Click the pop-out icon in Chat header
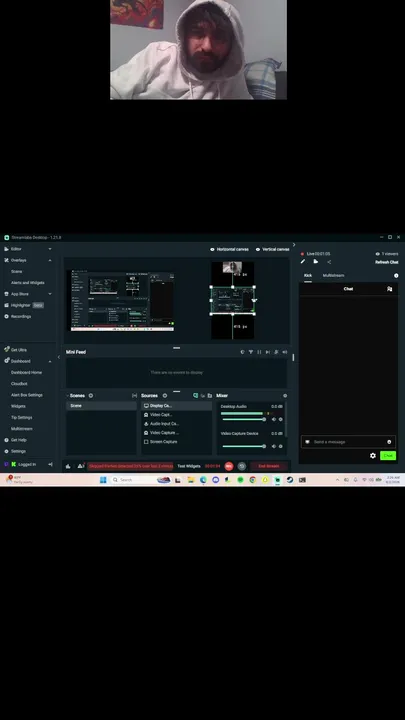Viewport: 405px width, 720px height. 389,289
